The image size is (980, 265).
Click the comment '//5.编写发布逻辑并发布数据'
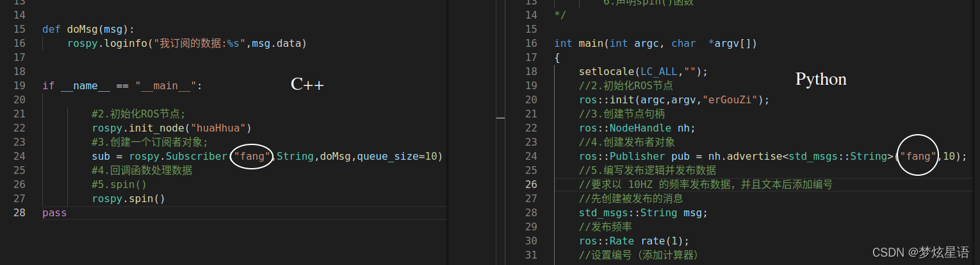coord(648,171)
